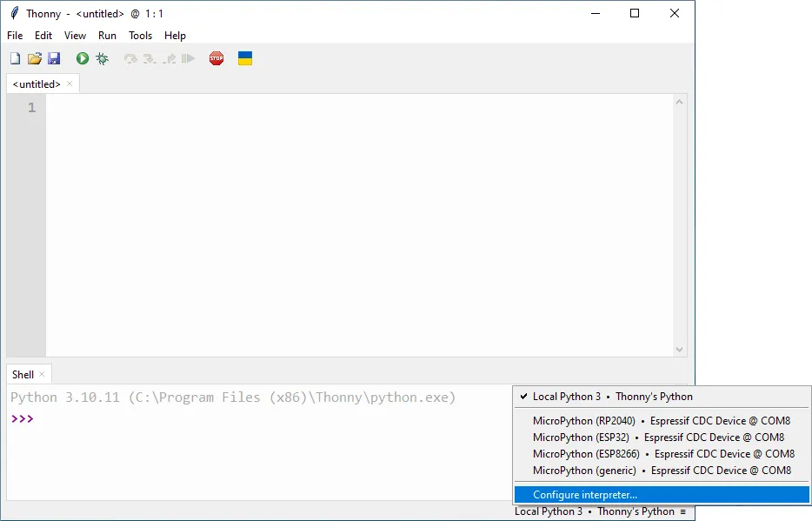The height and width of the screenshot is (521, 812).
Task: Open the Run menu
Action: click(107, 36)
